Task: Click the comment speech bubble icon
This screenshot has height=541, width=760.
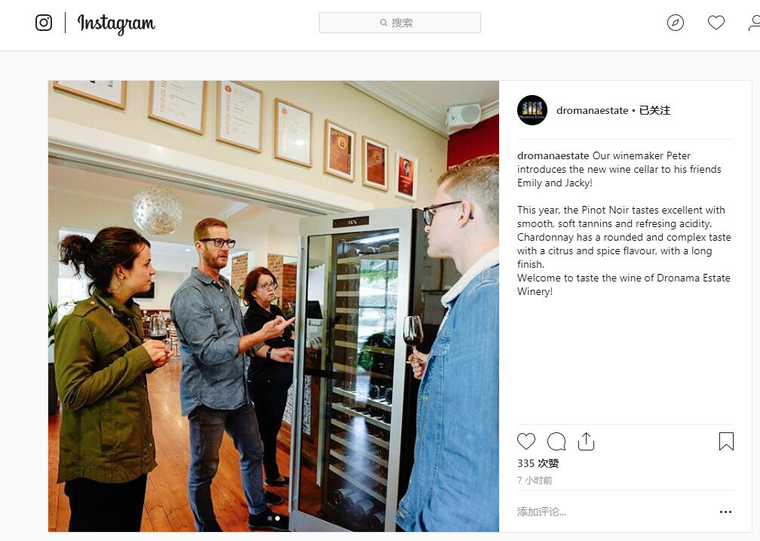Action: tap(556, 442)
